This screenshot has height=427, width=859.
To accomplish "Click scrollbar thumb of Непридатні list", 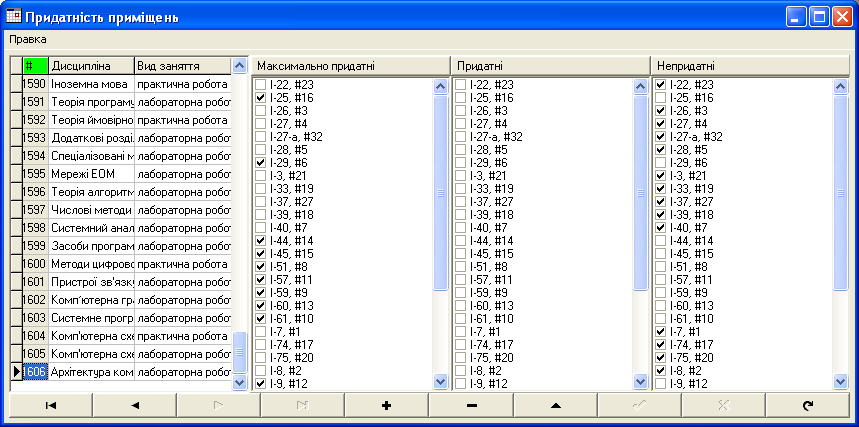I will coord(840,192).
